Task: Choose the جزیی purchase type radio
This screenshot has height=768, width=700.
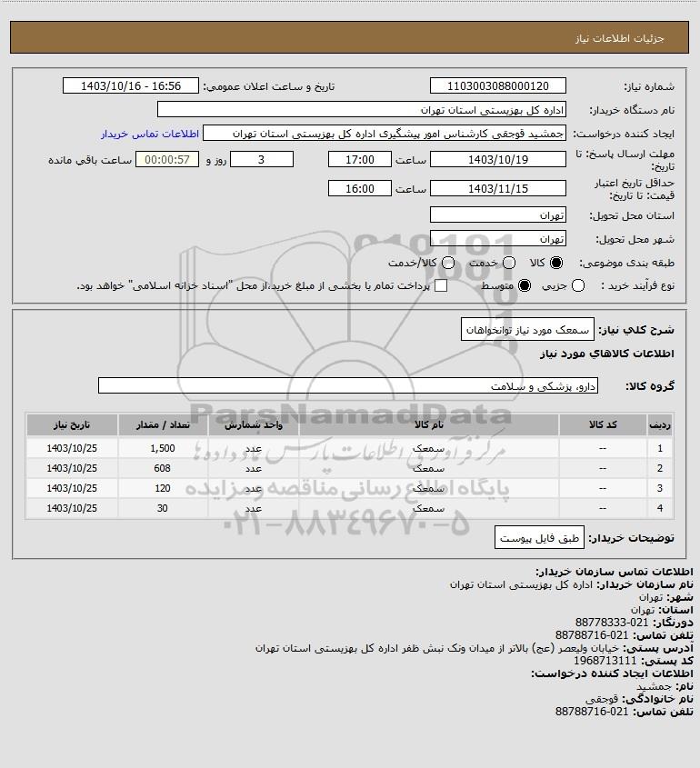Action: coord(578,285)
